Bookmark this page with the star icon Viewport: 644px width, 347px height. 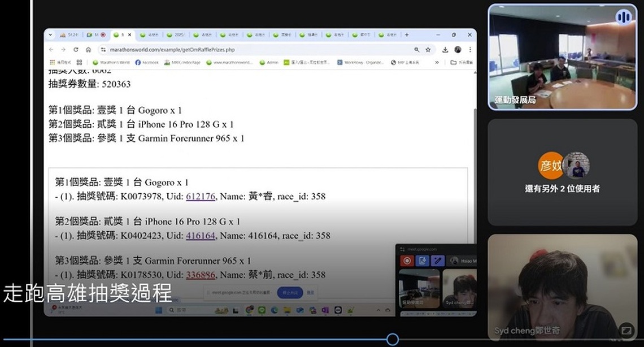tap(428, 50)
